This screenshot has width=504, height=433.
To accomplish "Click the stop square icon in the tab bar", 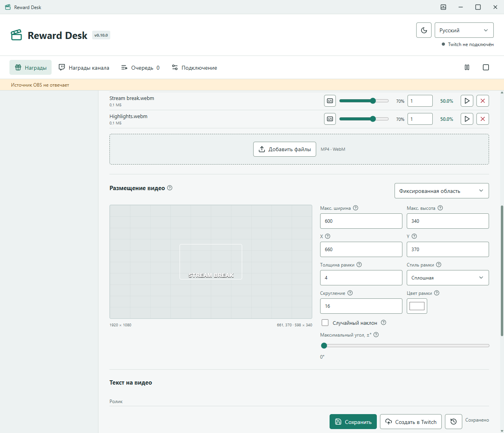I will (x=486, y=67).
